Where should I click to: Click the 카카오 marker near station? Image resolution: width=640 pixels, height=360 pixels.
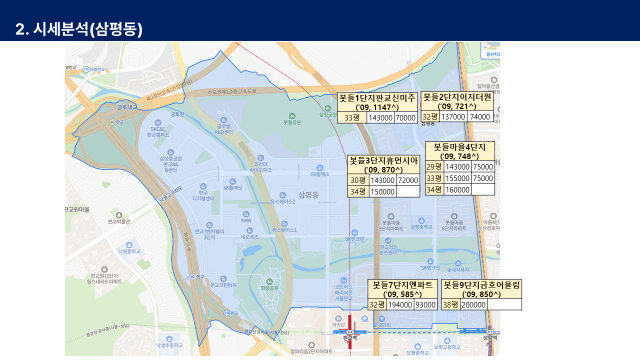tap(338, 319)
